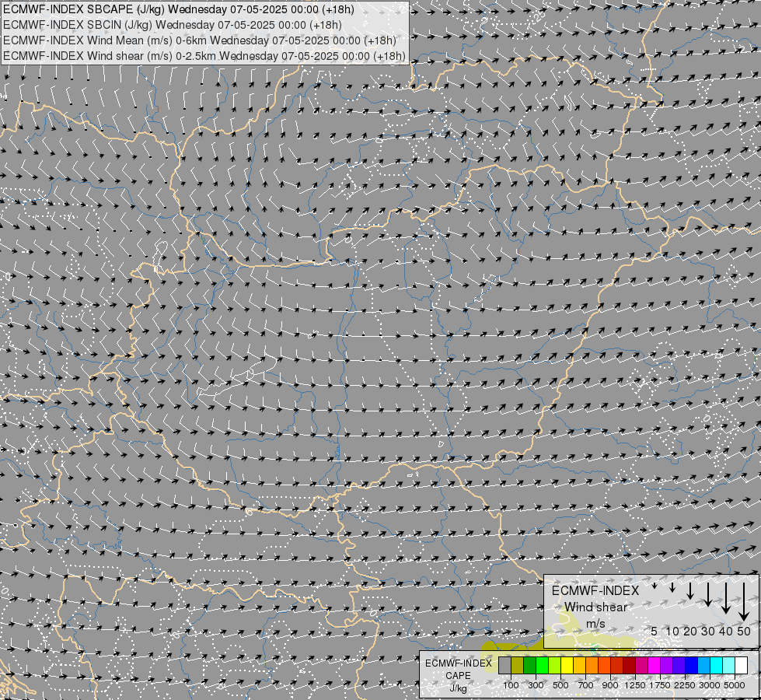This screenshot has width=761, height=700.
Task: Click the 5 label under shear arrows
Action: pos(655,631)
